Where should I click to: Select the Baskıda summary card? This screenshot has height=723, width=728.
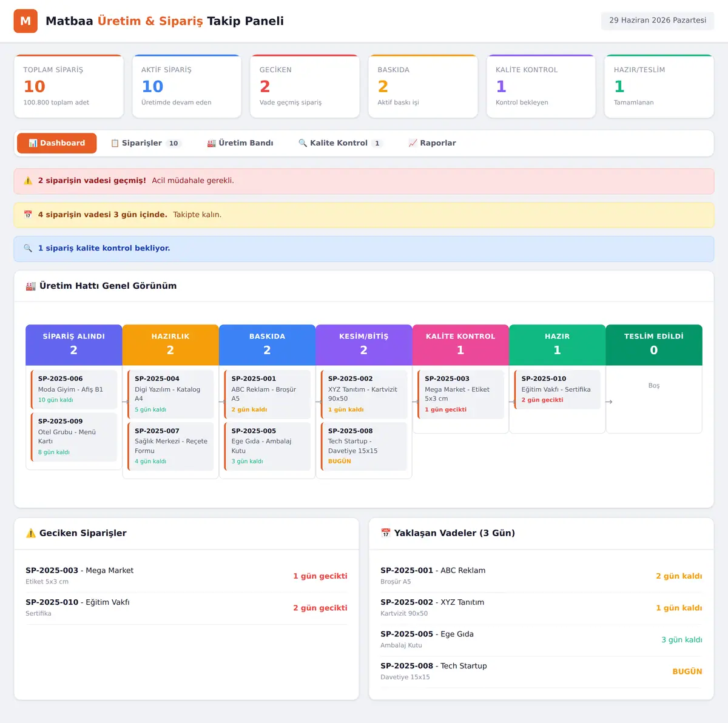423,86
